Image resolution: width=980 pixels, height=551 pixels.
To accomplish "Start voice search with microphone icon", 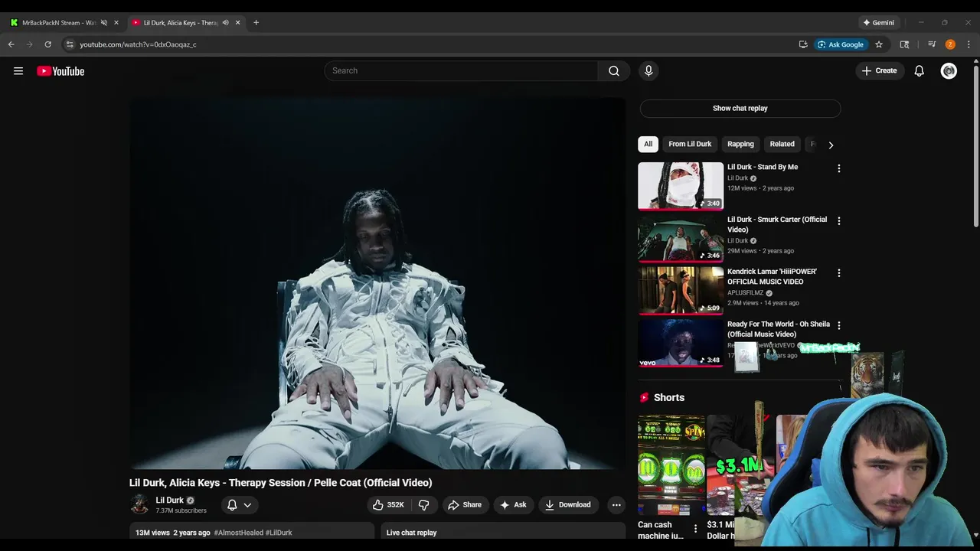I will (648, 70).
